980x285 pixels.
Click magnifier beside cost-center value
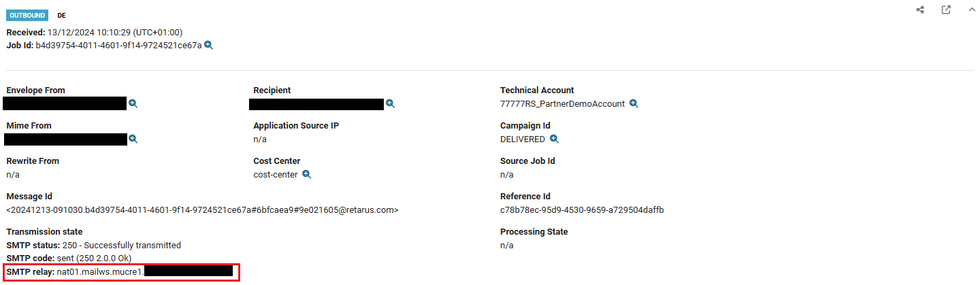(307, 174)
